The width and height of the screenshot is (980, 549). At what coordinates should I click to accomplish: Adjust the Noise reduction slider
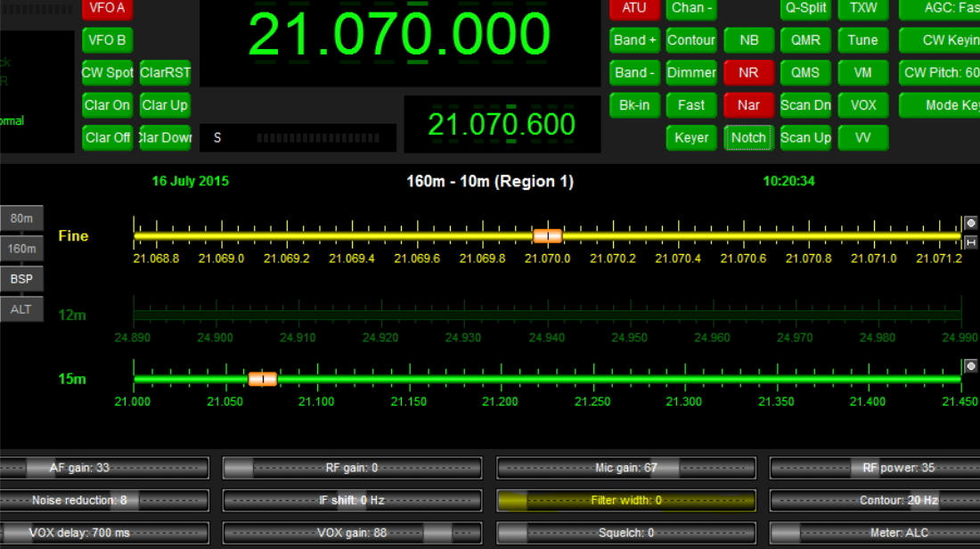pos(104,500)
